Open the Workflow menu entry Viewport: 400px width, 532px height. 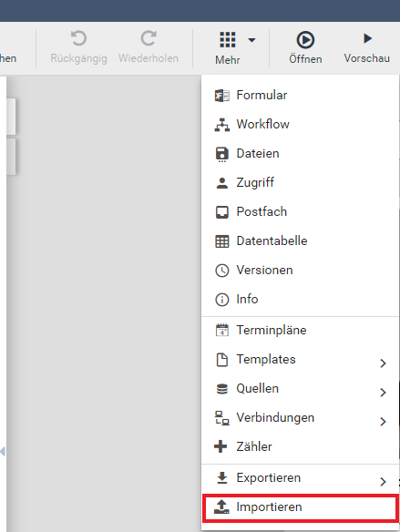(300, 124)
